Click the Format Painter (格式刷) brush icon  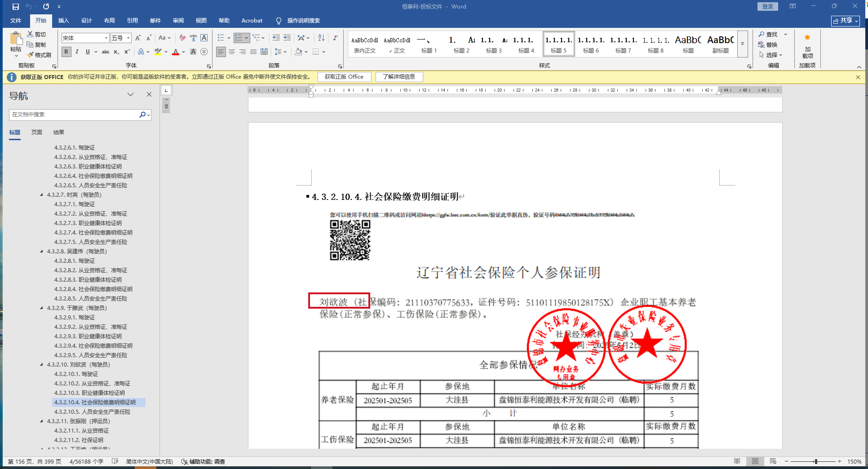[31, 55]
